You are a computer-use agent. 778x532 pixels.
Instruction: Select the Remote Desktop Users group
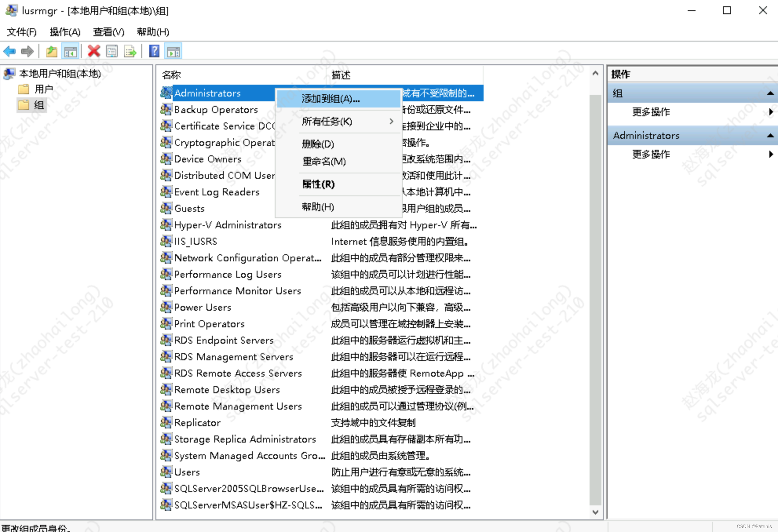tap(226, 390)
